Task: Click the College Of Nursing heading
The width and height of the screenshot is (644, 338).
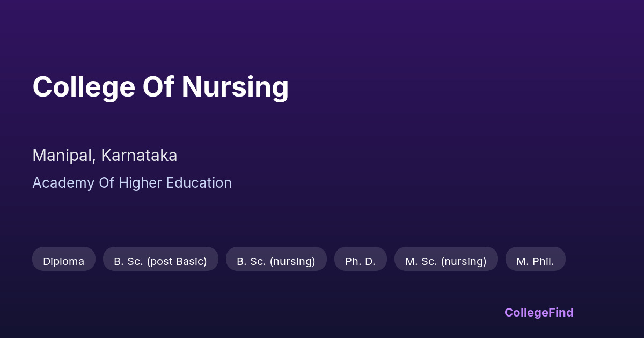Action: (160, 87)
